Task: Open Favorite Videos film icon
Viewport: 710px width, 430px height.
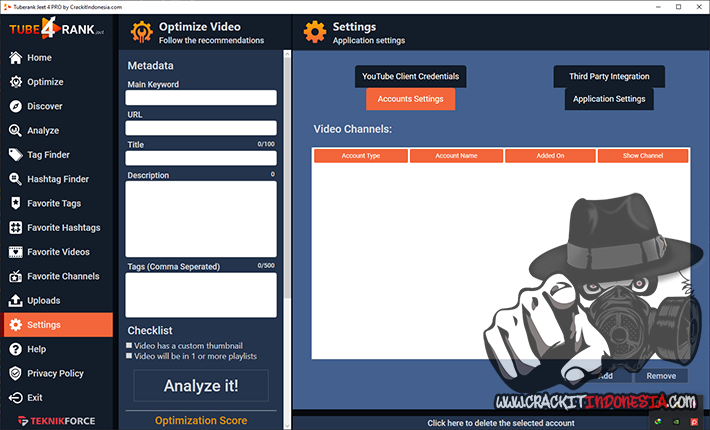Action: (x=16, y=252)
